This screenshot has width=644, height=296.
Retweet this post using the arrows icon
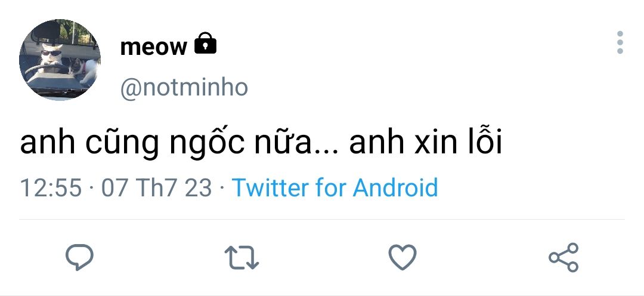click(241, 257)
